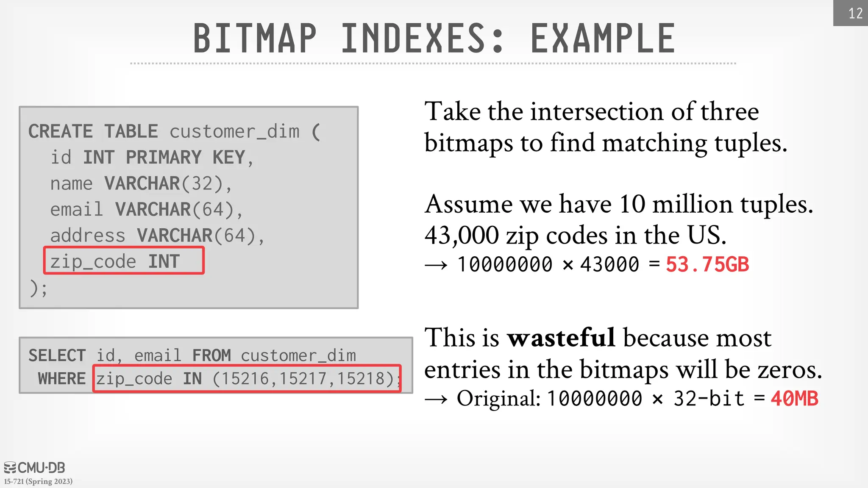This screenshot has height=488, width=868.
Task: Click the red zip_code IN clause box
Action: point(247,379)
